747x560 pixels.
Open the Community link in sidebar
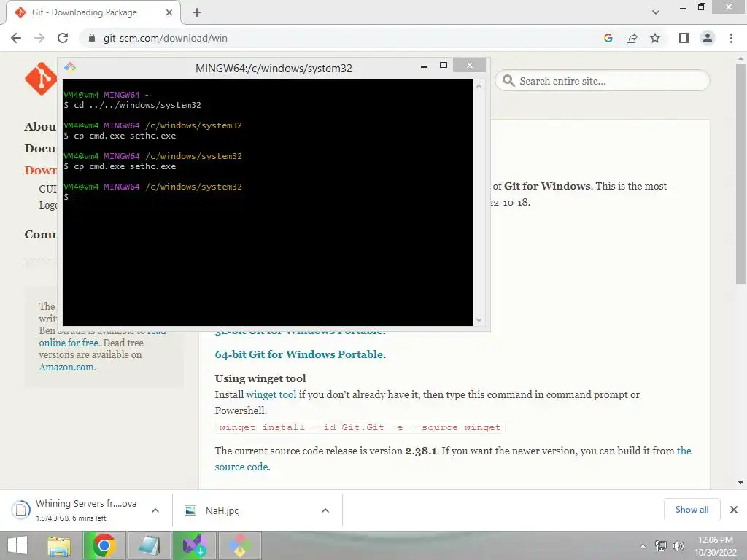[41, 234]
